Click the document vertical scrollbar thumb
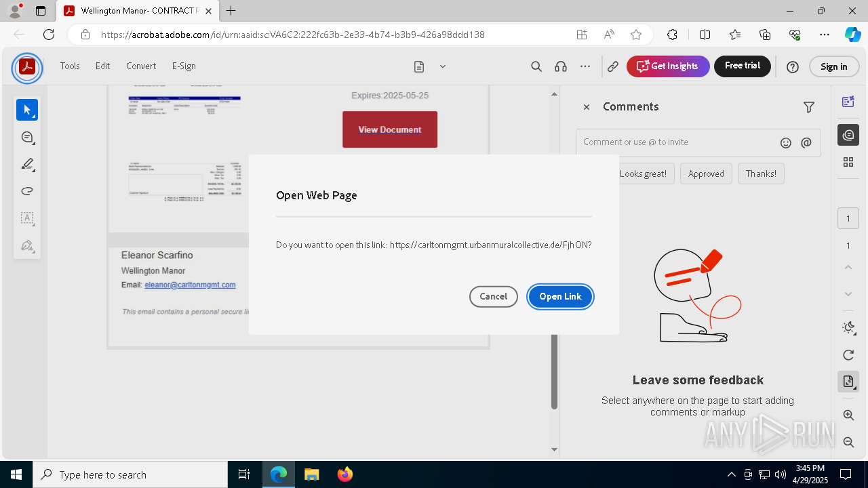Image resolution: width=868 pixels, height=488 pixels. [554, 372]
